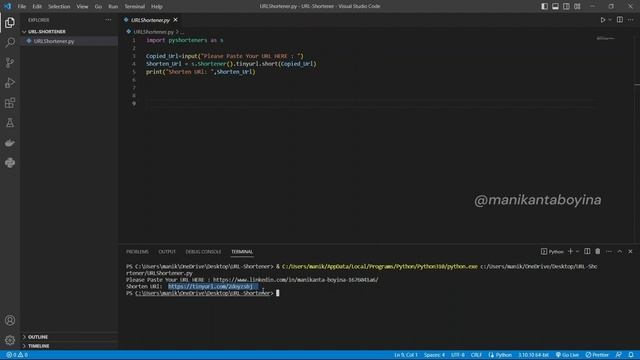Switch to the PROBLEMS panel tab
Image resolution: width=640 pixels, height=360 pixels.
[137, 252]
